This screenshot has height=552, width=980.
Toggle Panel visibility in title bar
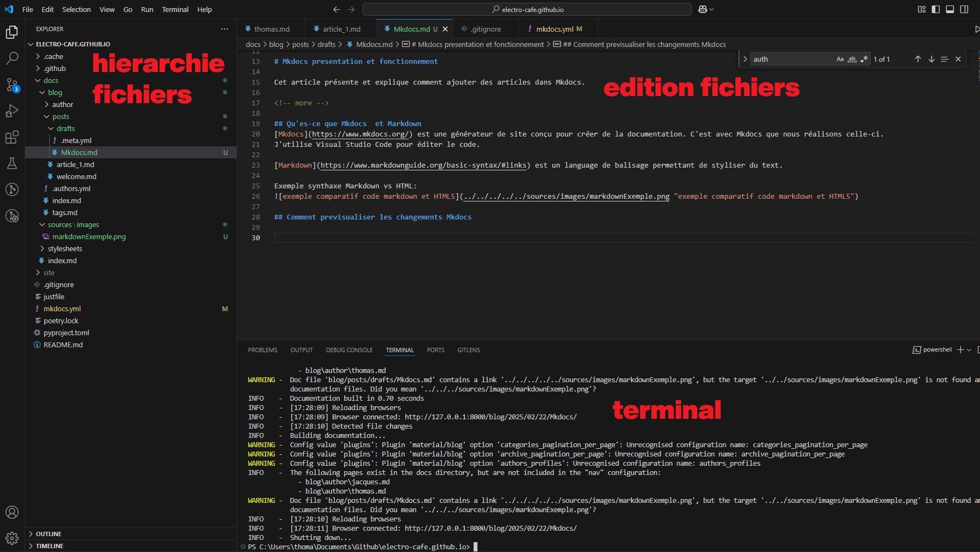[950, 9]
